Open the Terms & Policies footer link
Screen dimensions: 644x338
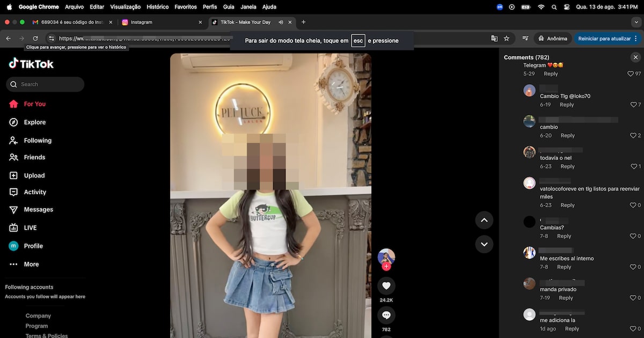pyautogui.click(x=47, y=335)
